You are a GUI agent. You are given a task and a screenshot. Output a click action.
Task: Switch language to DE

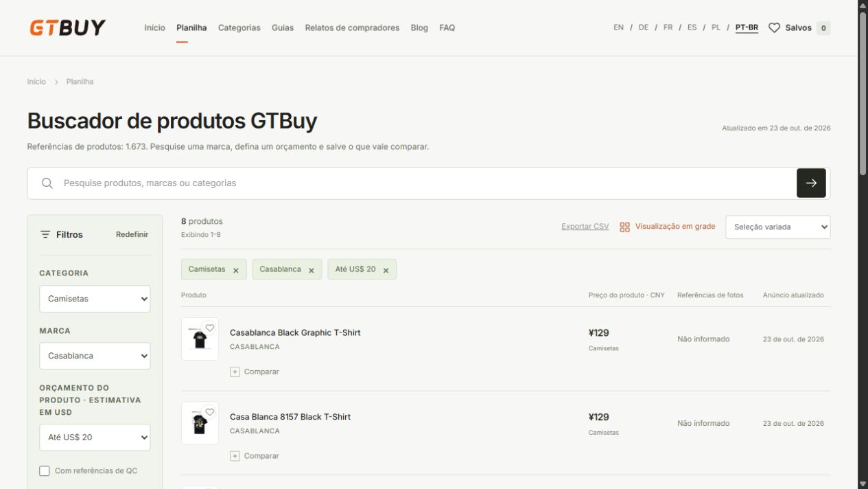point(644,27)
